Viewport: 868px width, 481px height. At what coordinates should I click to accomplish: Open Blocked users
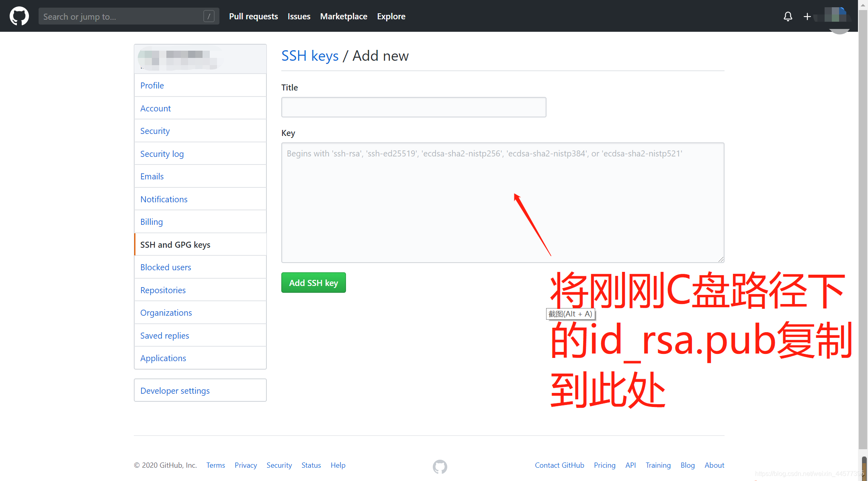pyautogui.click(x=200, y=267)
